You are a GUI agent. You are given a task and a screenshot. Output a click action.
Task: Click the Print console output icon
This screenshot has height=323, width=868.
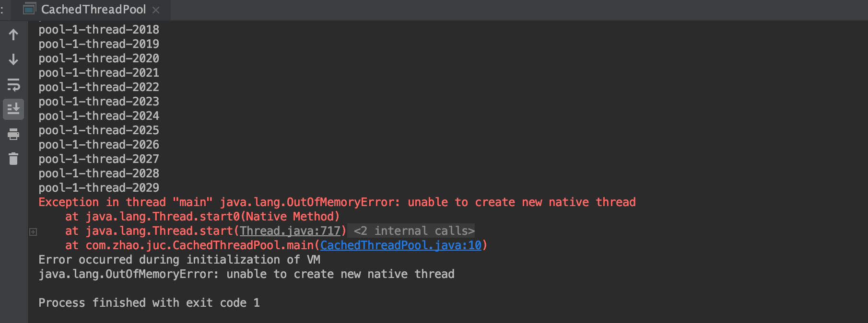pyautogui.click(x=13, y=134)
